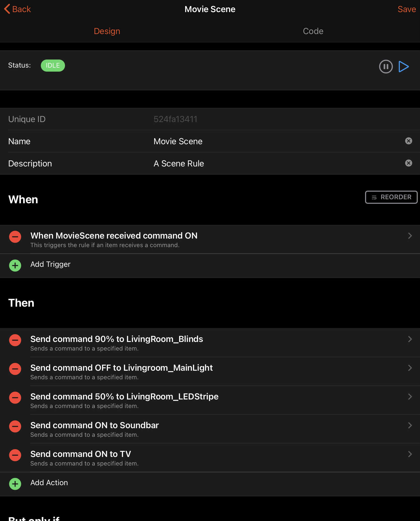
Task: Switch to the Code tab
Action: 313,31
